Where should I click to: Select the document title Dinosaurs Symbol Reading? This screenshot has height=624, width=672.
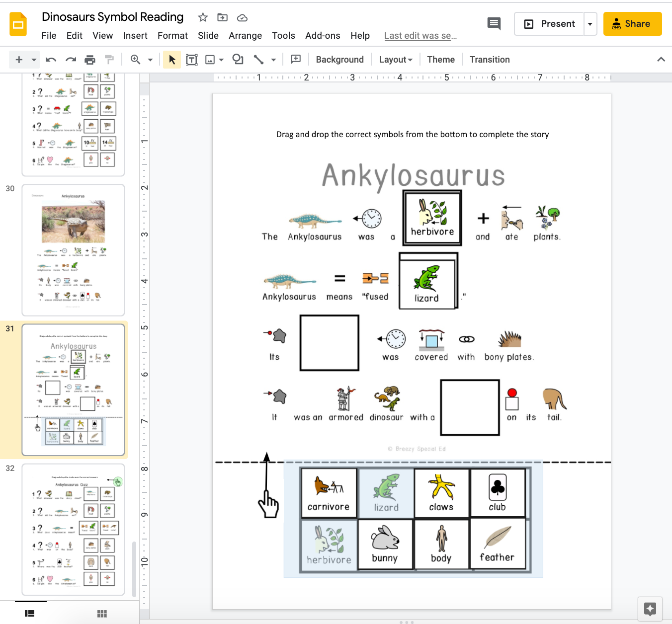(x=113, y=17)
